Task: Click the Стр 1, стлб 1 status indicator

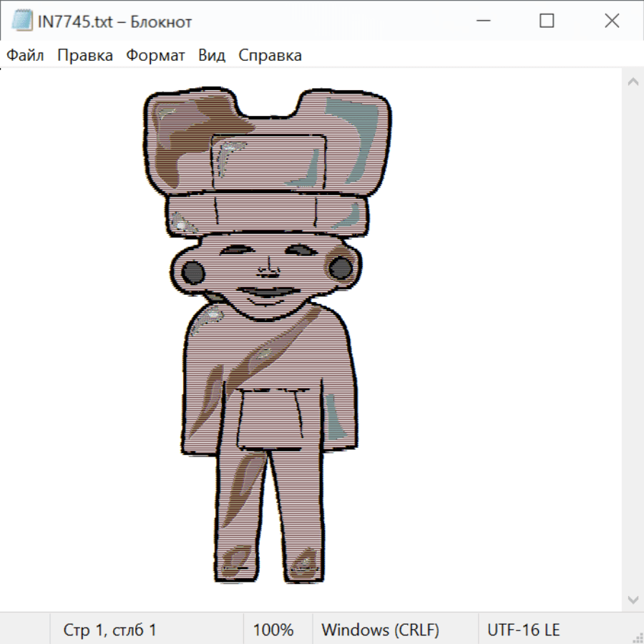Action: pyautogui.click(x=109, y=630)
